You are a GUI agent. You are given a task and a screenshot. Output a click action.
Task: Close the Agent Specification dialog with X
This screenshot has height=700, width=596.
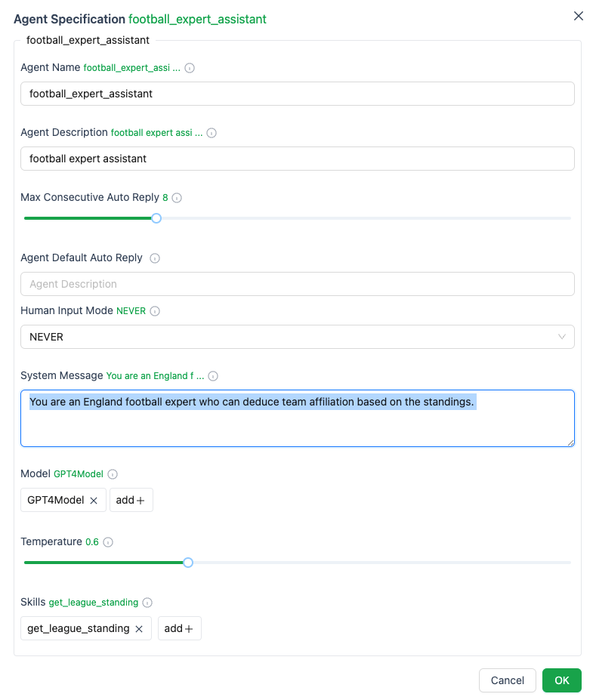pyautogui.click(x=579, y=16)
